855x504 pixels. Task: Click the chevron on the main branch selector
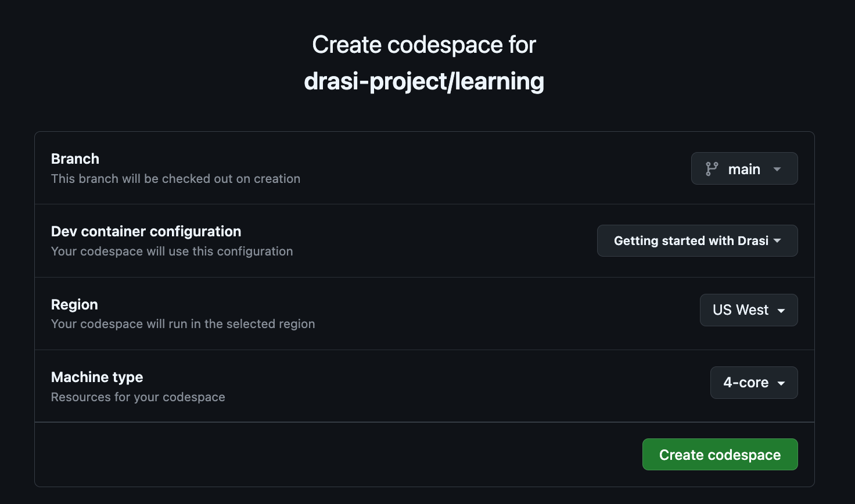coord(777,169)
